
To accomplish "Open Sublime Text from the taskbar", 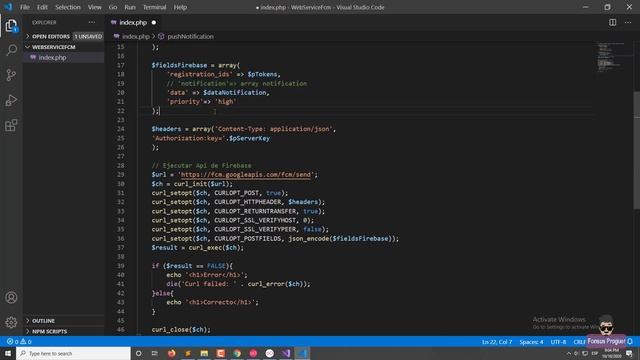I will 188,353.
